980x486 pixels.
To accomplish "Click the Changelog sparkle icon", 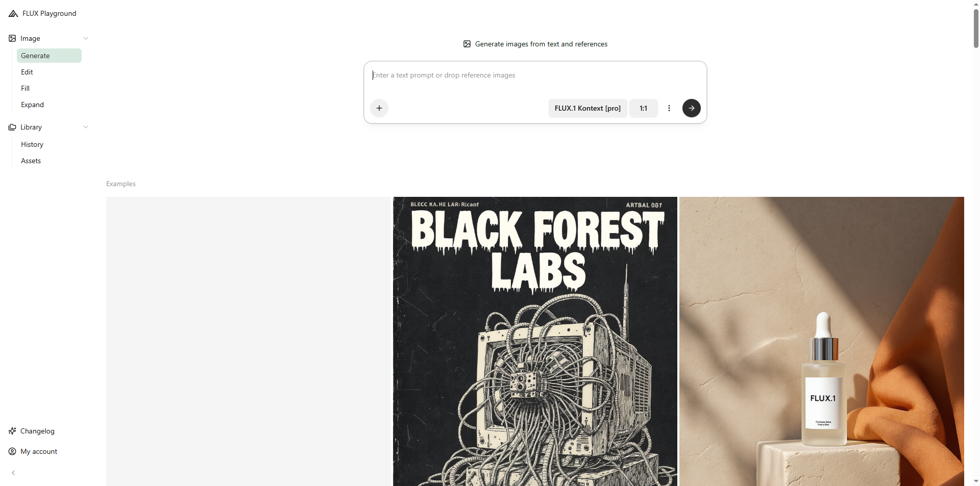I will pos(12,431).
